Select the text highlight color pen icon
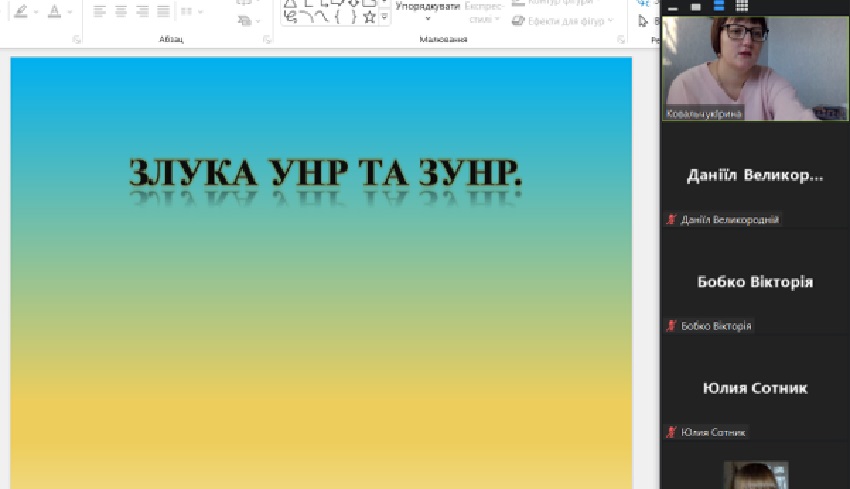850x489 pixels. (x=21, y=11)
